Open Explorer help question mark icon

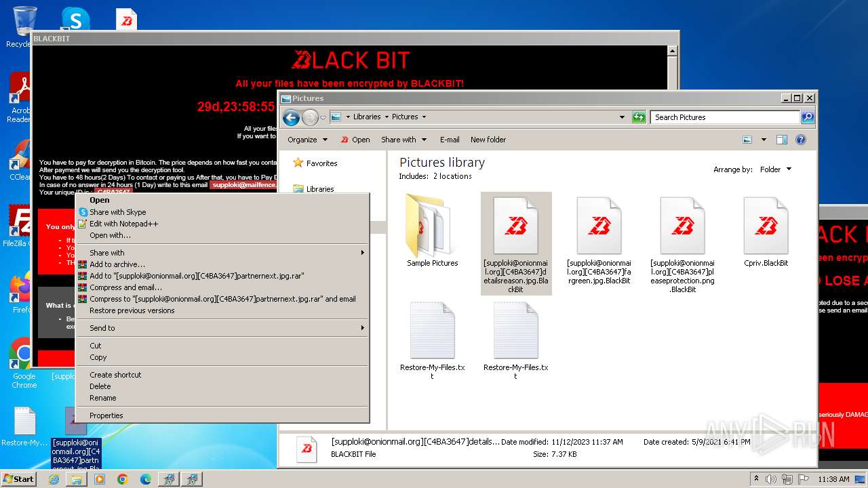pos(801,140)
